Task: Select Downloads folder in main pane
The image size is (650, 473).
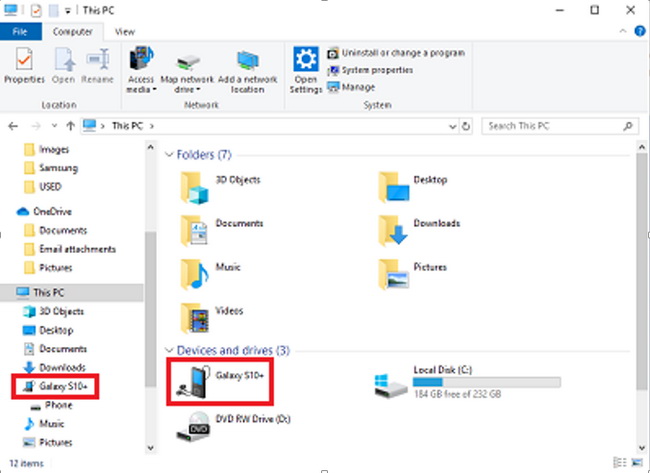Action: (419, 230)
